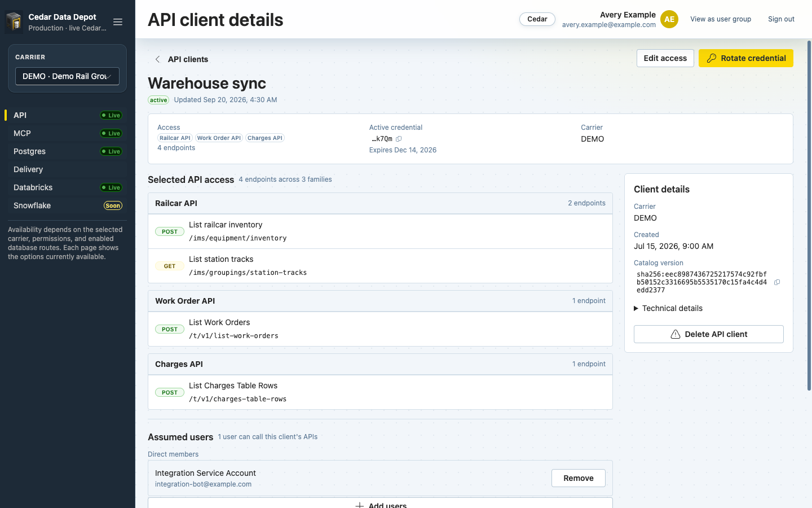
Task: Click View as user group link
Action: tap(721, 19)
